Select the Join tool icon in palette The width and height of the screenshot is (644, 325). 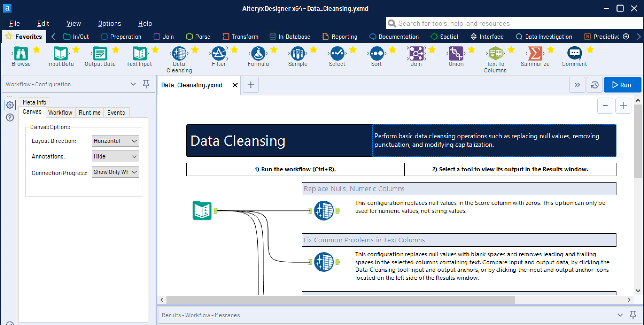click(x=416, y=53)
